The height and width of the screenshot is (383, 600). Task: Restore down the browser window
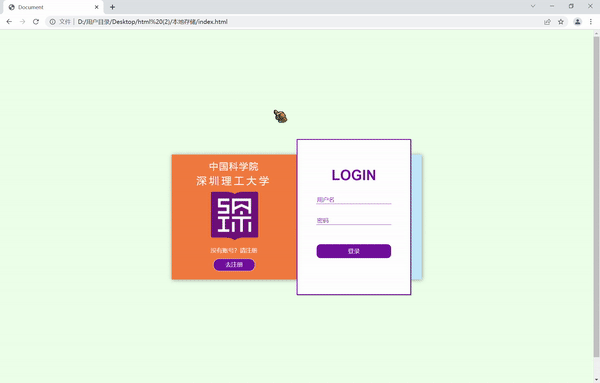point(571,6)
